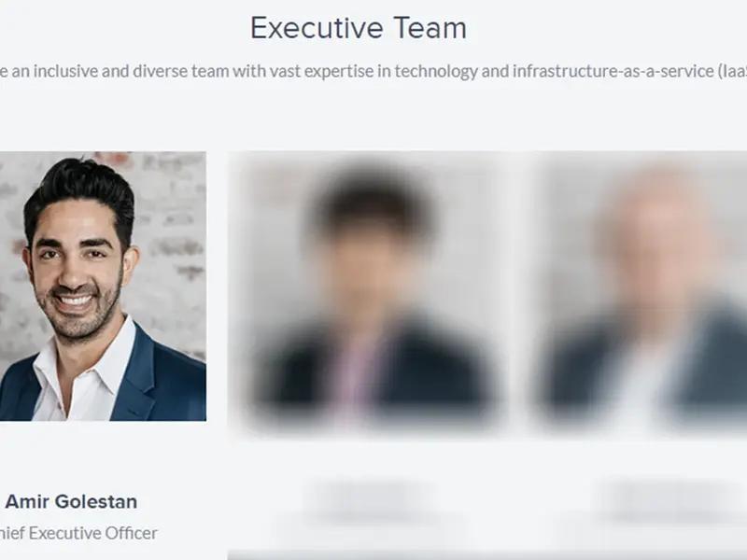Click the word Officer in the job title
The height and width of the screenshot is (560, 747).
point(131,533)
